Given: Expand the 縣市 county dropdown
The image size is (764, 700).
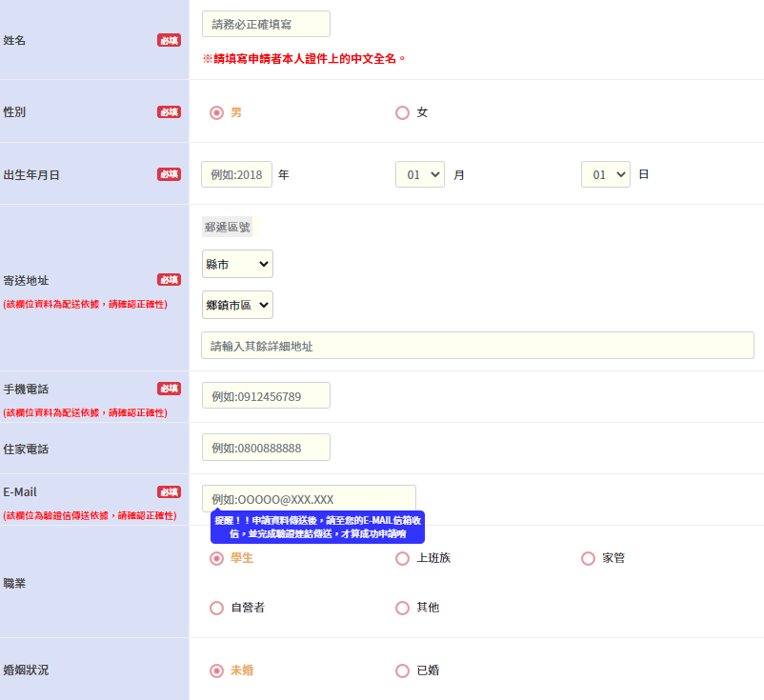Looking at the screenshot, I should click(237, 264).
